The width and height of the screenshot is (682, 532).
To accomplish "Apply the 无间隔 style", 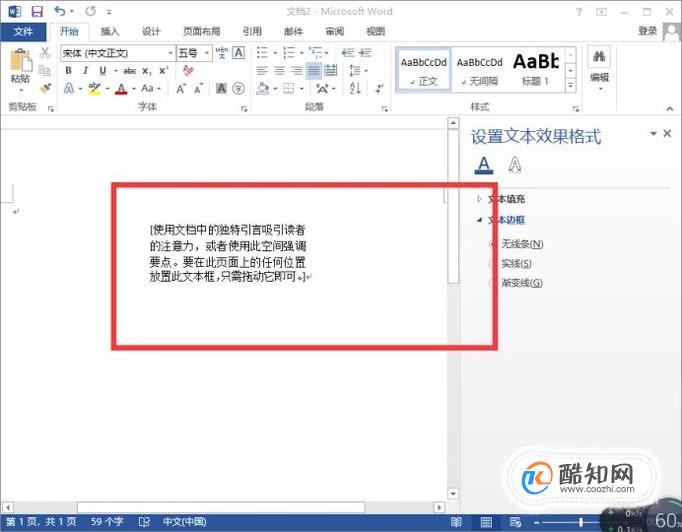I will 479,70.
